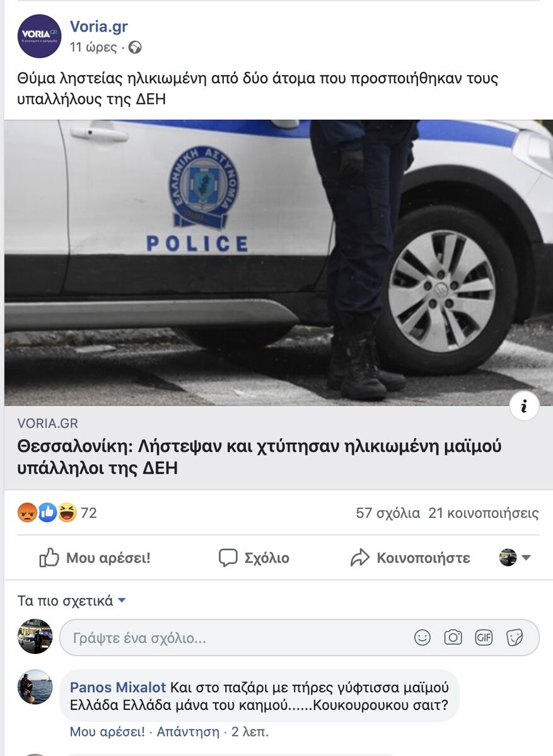553x756 pixels.
Task: Open the 21 κοινοποιήσεις shares link
Action: (484, 513)
